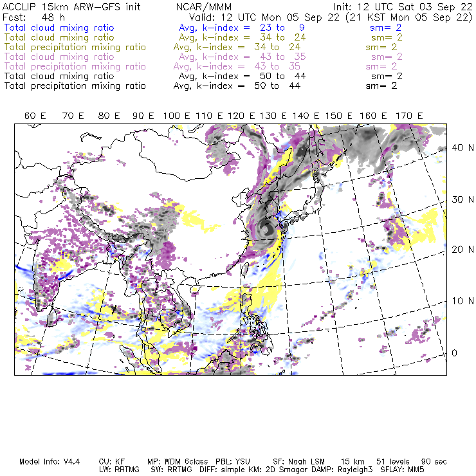Click the 'Model Info: V4.4' text
Screen dimensions: 476x476
(x=50, y=462)
